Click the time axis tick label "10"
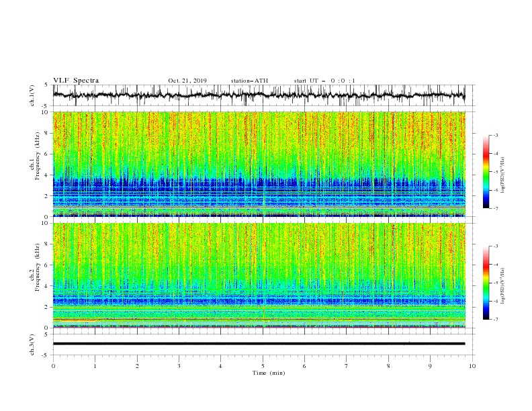532x411 pixels. (472, 366)
